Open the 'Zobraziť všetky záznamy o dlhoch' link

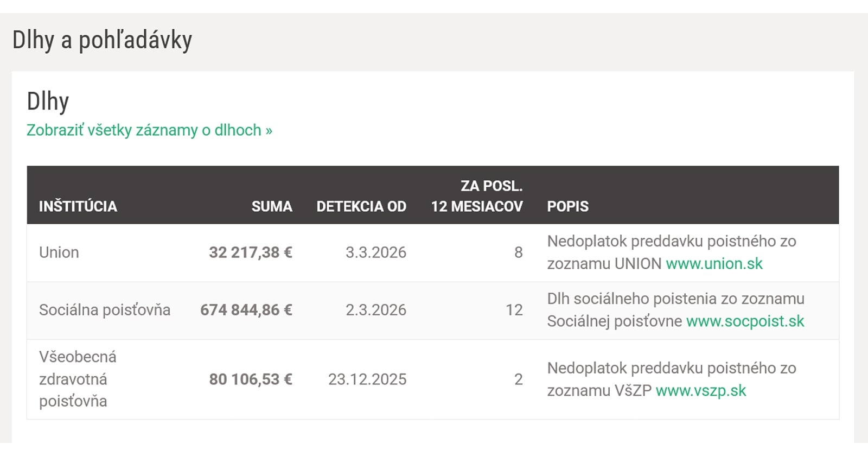point(149,130)
